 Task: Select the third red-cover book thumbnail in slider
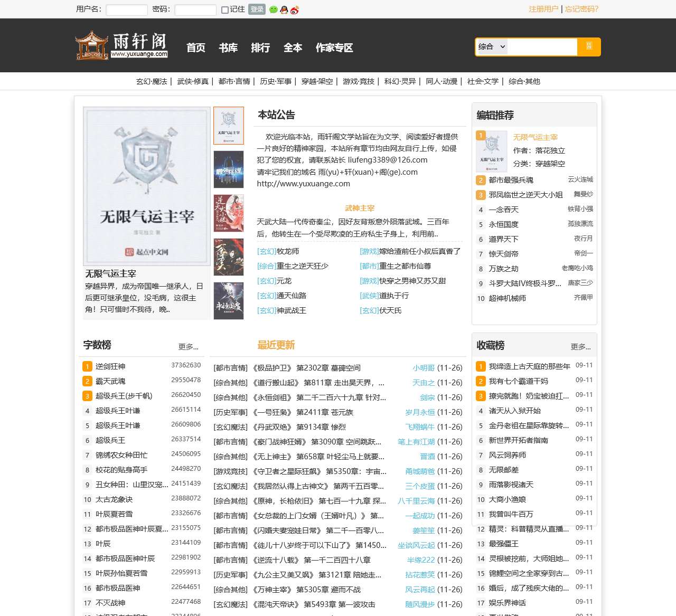click(x=229, y=213)
